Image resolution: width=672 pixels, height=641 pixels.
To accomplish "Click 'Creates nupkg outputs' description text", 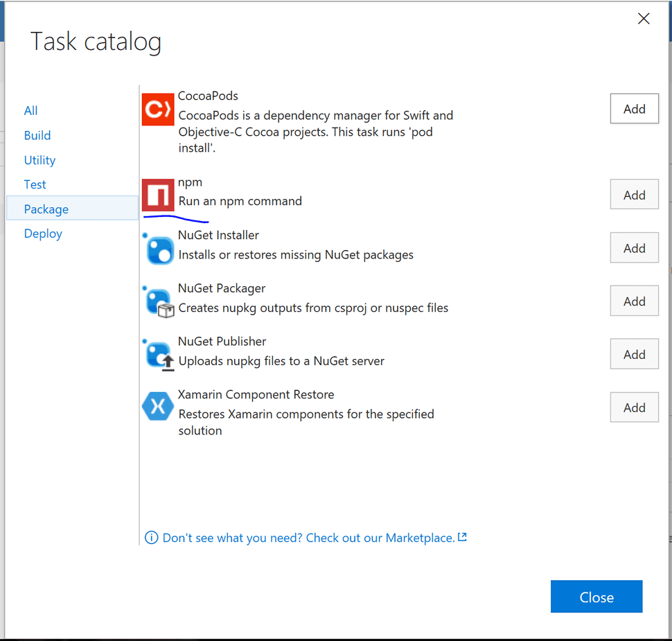I will point(313,308).
